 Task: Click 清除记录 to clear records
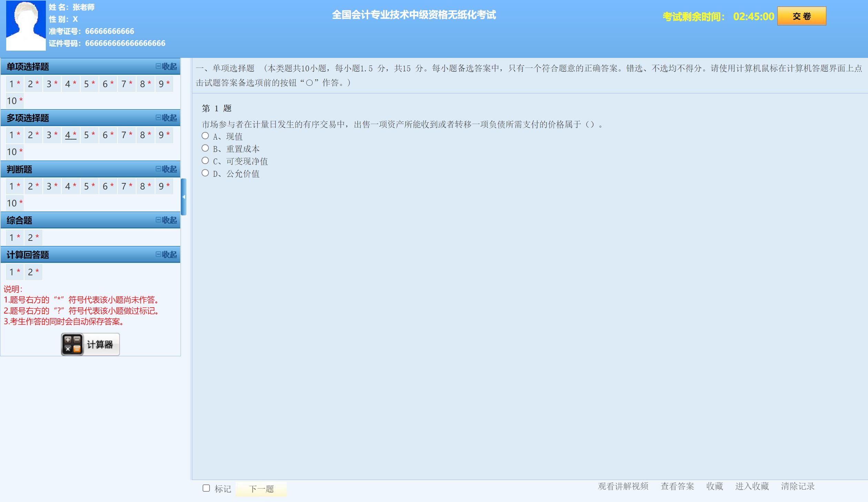pyautogui.click(x=797, y=487)
